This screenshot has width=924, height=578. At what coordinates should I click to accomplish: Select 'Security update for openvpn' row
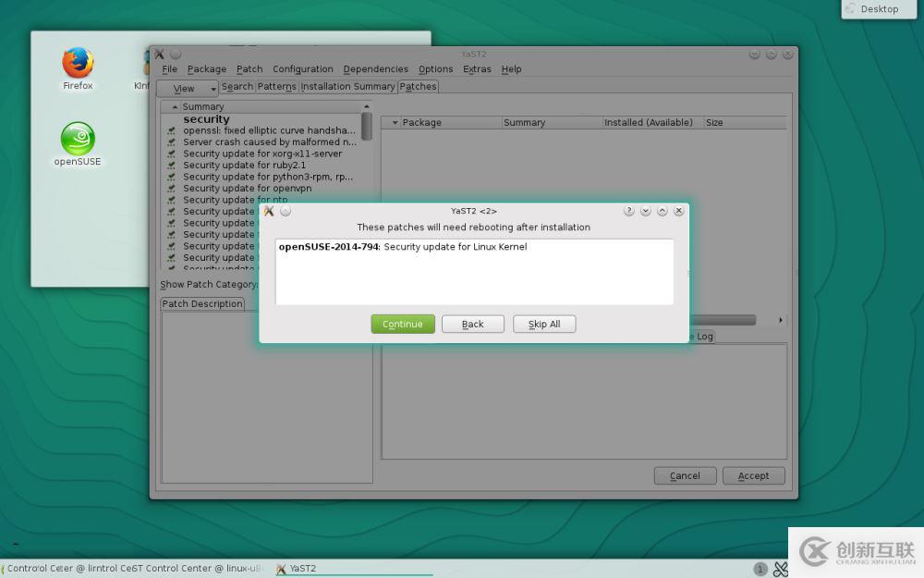click(x=247, y=189)
